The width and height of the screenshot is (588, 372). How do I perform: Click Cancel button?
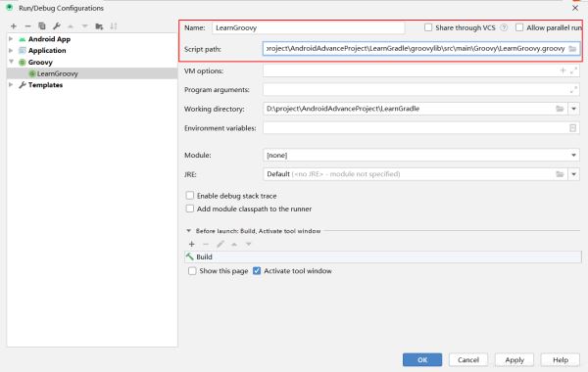pos(468,359)
